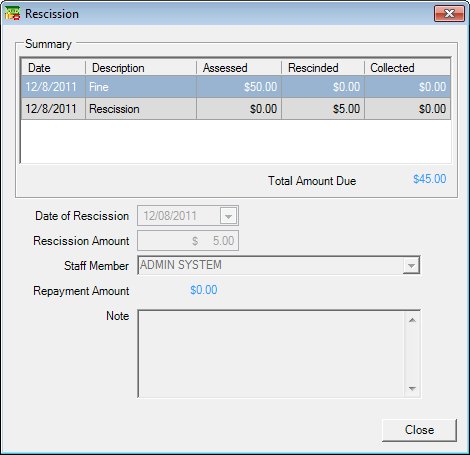
Task: Expand the Staff Member dropdown arrow
Action: 411,265
